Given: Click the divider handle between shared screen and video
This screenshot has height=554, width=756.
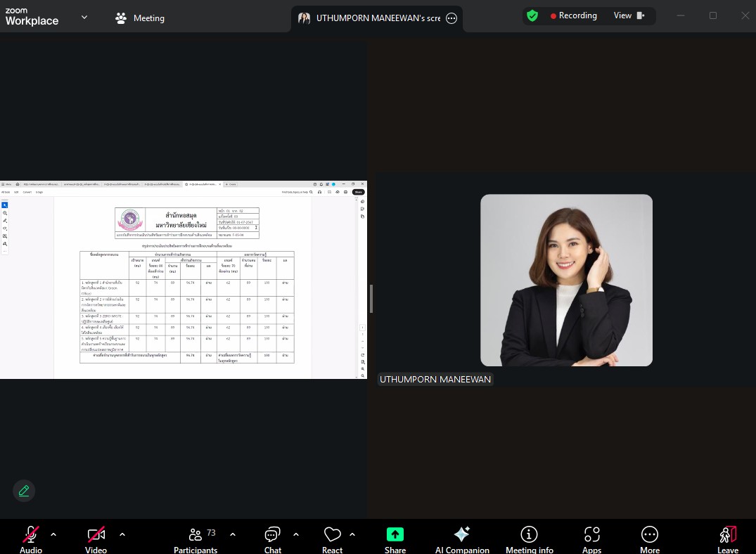Looking at the screenshot, I should tap(371, 298).
